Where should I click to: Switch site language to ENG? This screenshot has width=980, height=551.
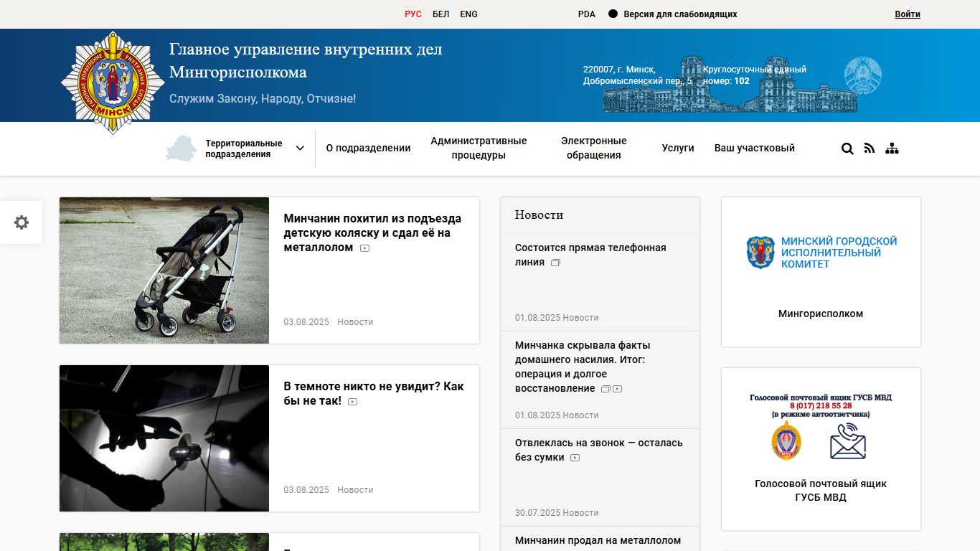click(x=468, y=14)
